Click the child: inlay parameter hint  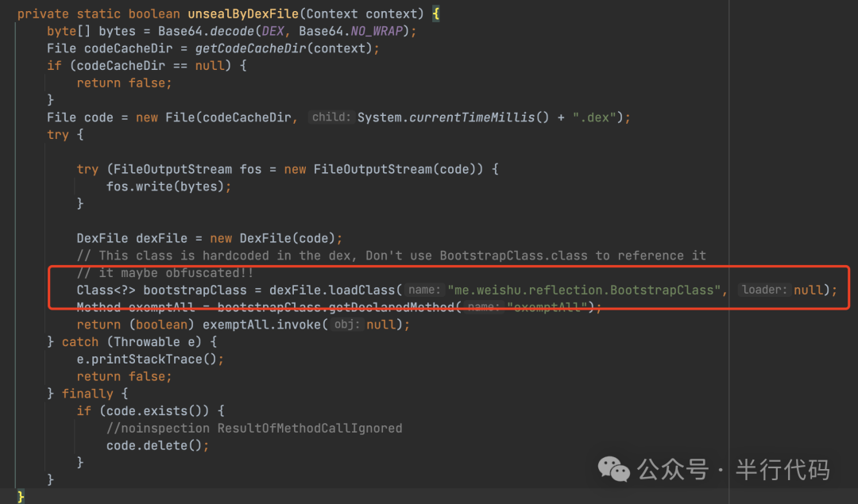tap(330, 117)
